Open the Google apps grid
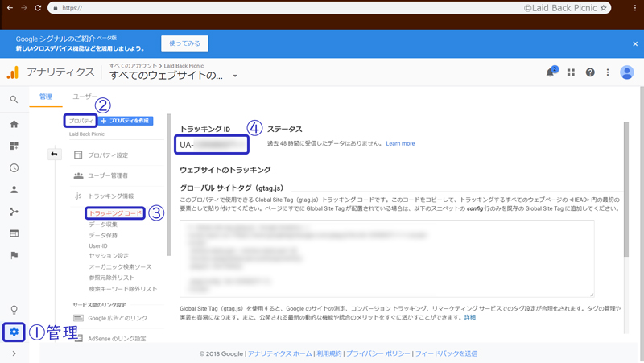 tap(571, 72)
